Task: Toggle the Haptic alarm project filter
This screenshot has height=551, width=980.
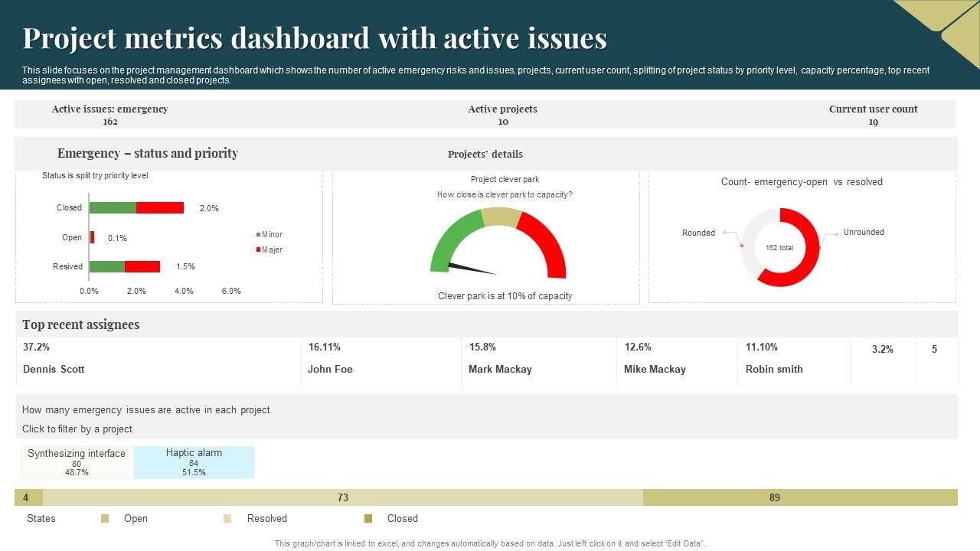Action: click(194, 461)
